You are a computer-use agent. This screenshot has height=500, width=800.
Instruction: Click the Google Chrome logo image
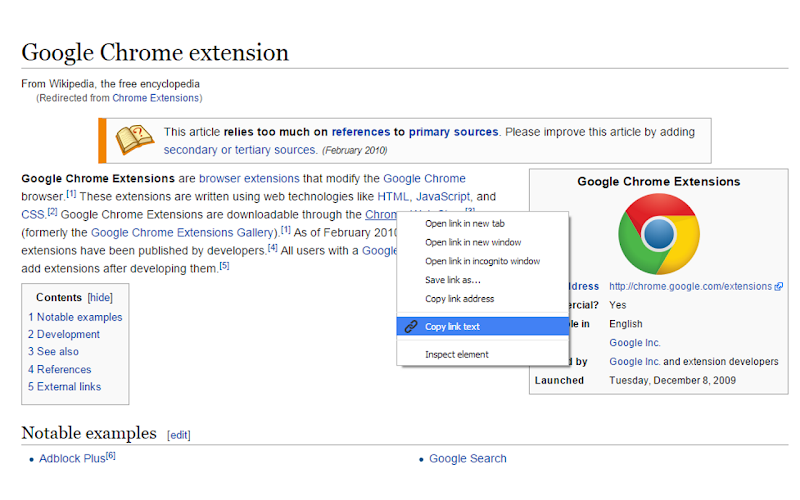659,234
